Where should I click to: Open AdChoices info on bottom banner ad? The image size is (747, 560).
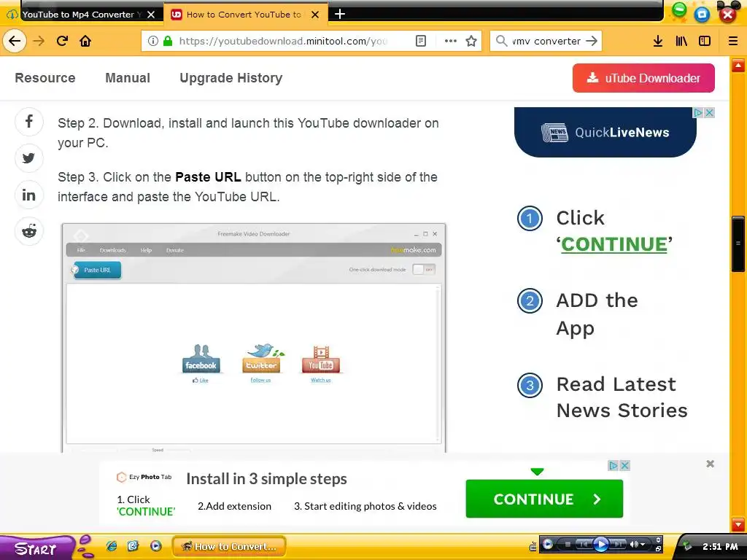[x=614, y=465]
